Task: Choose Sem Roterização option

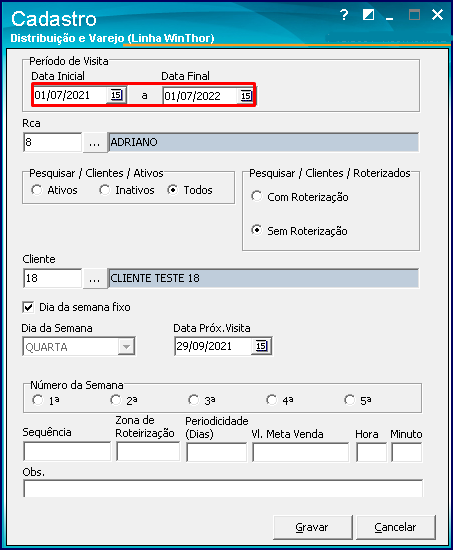Action: 257,230
